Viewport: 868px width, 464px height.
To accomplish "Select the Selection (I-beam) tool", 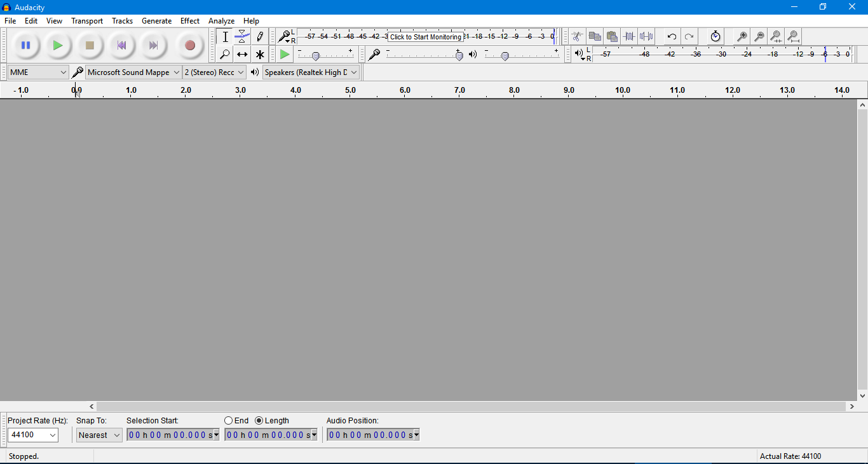I will [225, 37].
